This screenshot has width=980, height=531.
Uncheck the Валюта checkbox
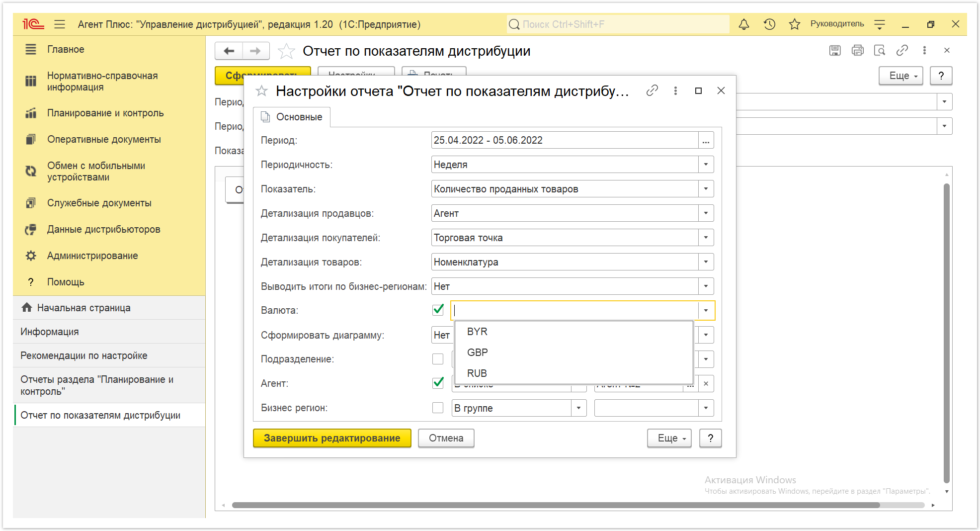438,310
